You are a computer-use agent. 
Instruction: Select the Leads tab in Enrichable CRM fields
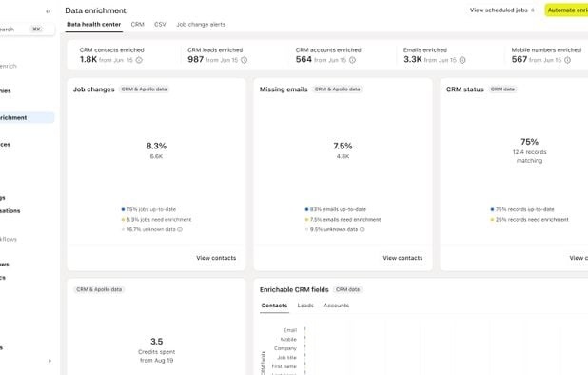pyautogui.click(x=305, y=306)
